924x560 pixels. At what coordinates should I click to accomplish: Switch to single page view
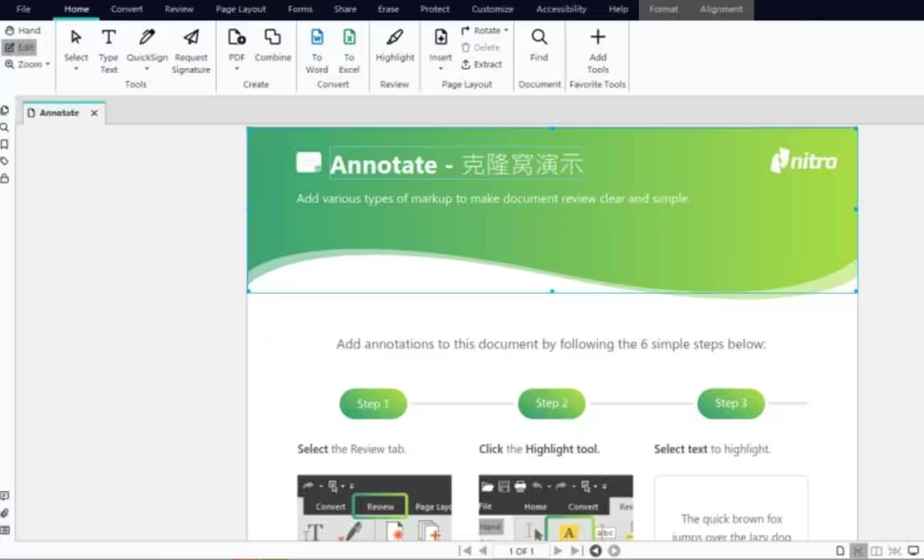tap(840, 551)
